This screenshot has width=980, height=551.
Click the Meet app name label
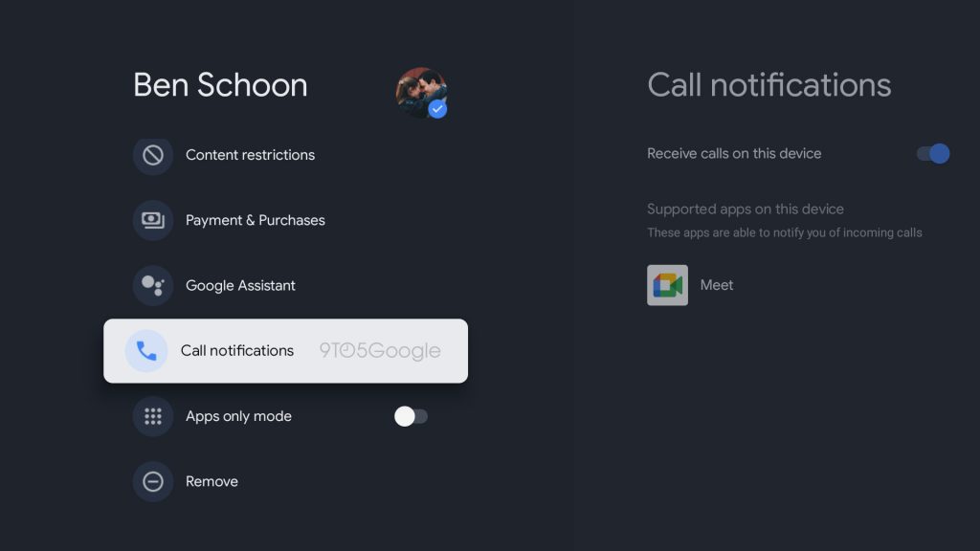click(x=716, y=285)
